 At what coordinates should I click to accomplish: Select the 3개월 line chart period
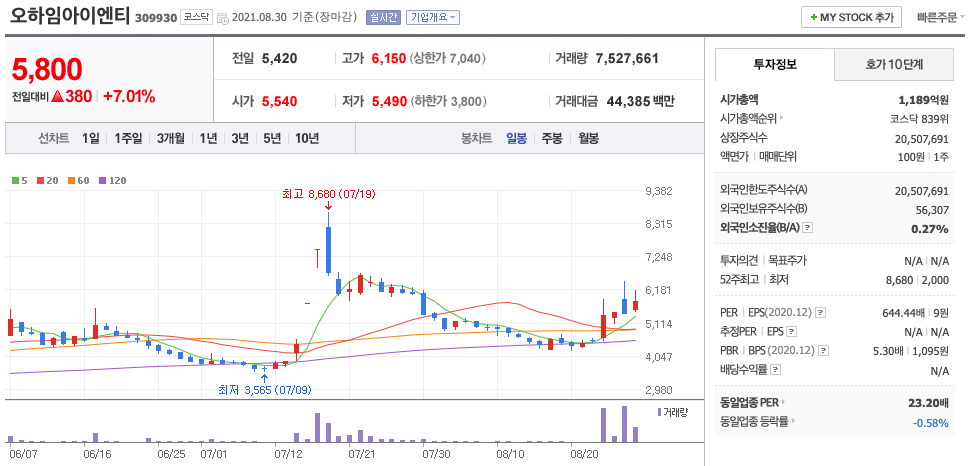(170, 138)
